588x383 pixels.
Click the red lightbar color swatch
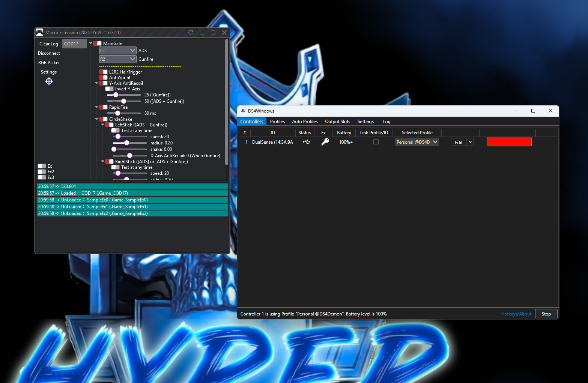coord(509,142)
